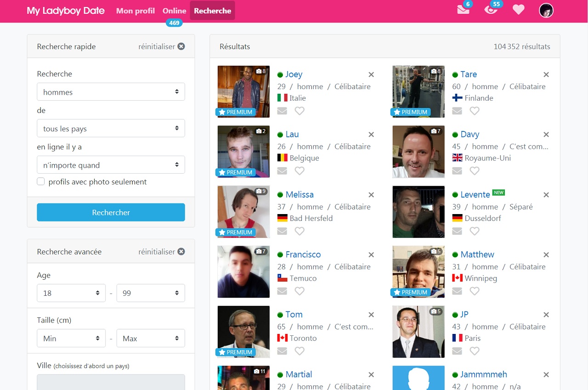588x390 pixels.
Task: Open the 'n'importe quand' online dropdown
Action: pos(111,165)
